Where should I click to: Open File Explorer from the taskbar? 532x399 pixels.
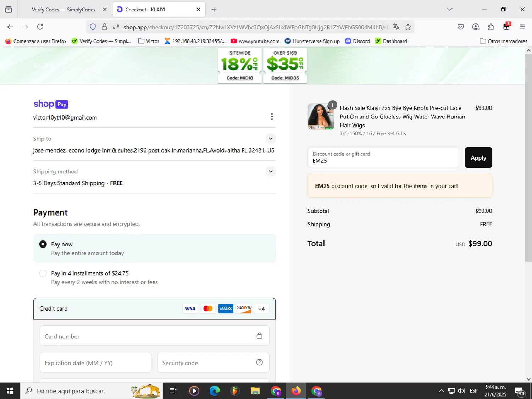255,391
